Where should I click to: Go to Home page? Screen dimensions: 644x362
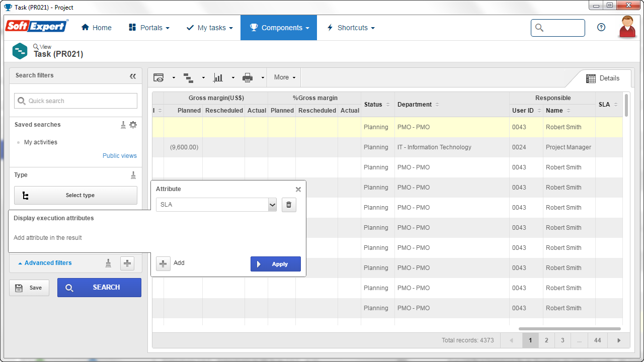click(x=97, y=28)
